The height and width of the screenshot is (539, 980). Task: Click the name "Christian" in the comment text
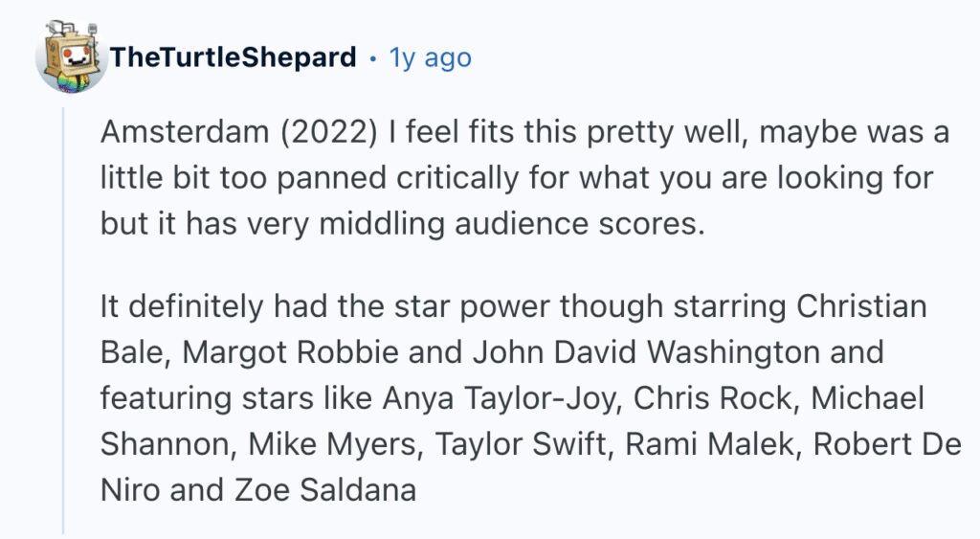click(x=861, y=306)
